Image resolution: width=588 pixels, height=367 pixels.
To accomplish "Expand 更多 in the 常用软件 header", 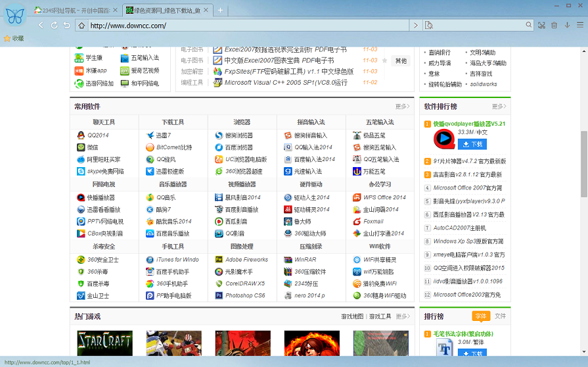I will 402,106.
